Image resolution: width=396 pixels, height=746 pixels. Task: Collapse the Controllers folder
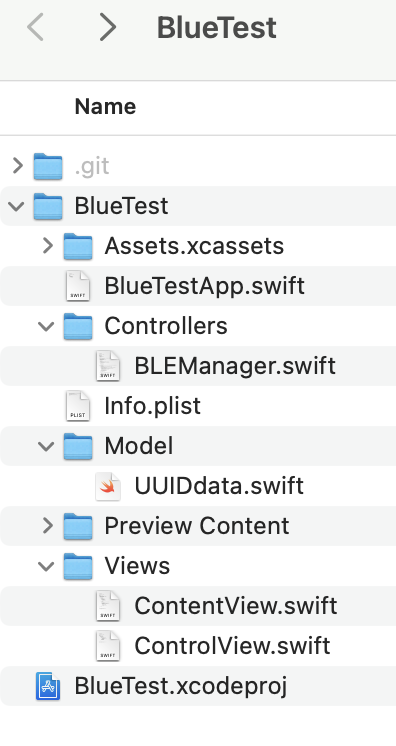[x=46, y=326]
